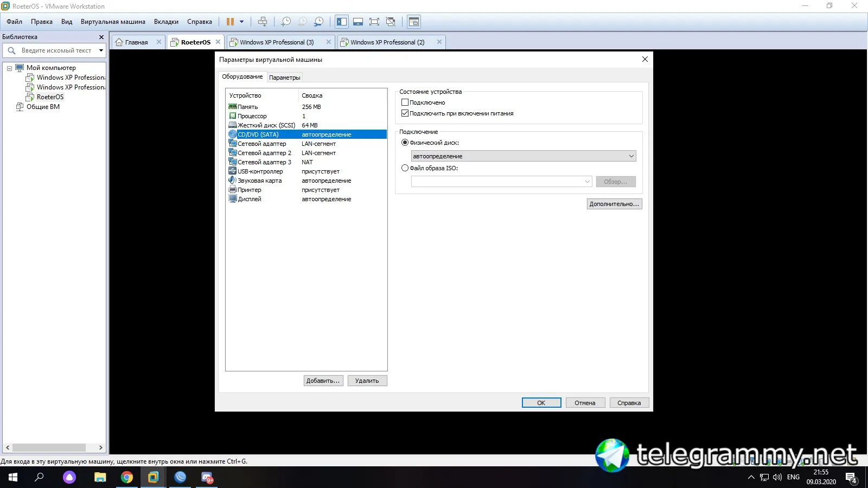The image size is (868, 488).
Task: Select the Процессор device row
Action: pos(307,116)
